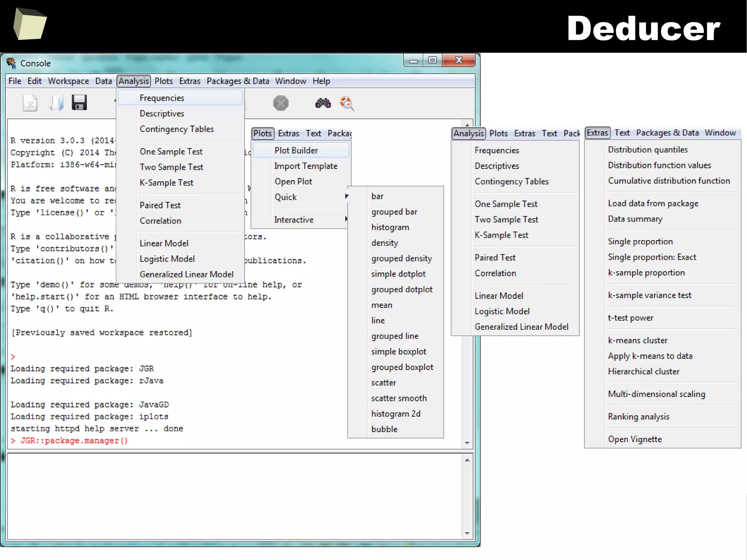Maximize the Console window
Image resolution: width=747 pixels, height=560 pixels.
tap(433, 60)
